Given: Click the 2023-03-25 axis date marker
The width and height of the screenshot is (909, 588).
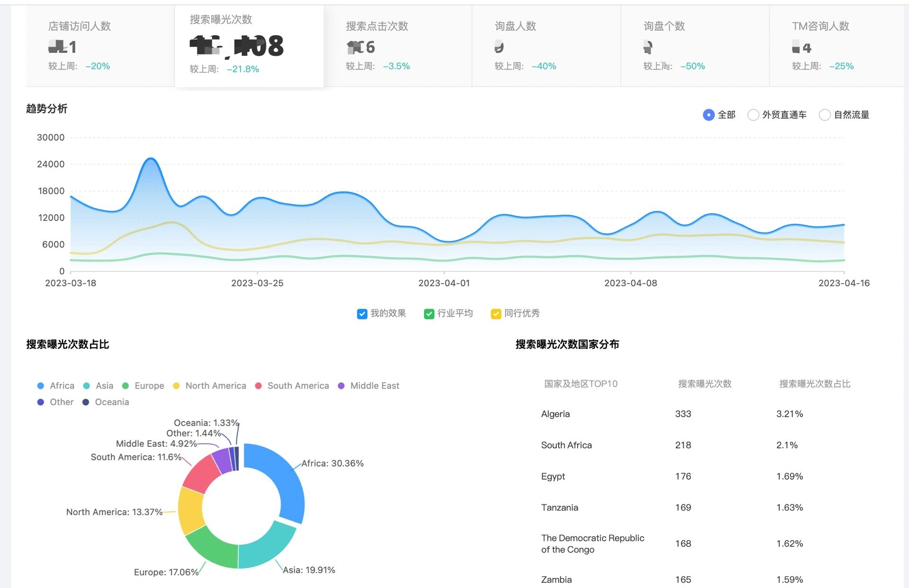Looking at the screenshot, I should point(257,283).
